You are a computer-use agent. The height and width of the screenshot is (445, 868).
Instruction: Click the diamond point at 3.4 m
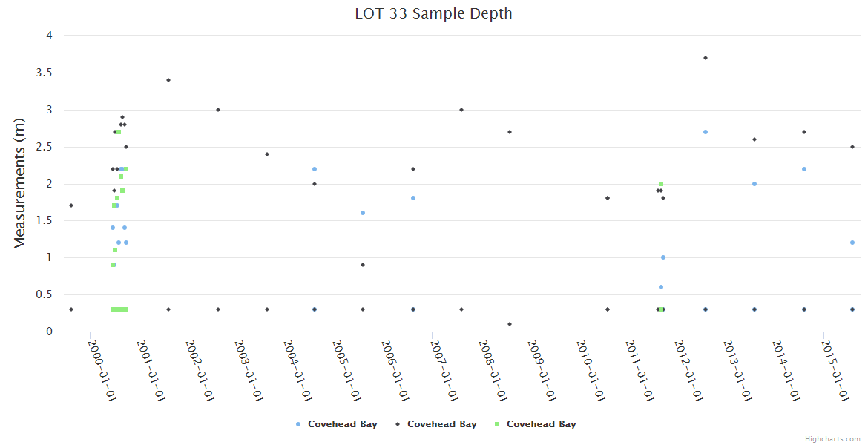tap(168, 80)
